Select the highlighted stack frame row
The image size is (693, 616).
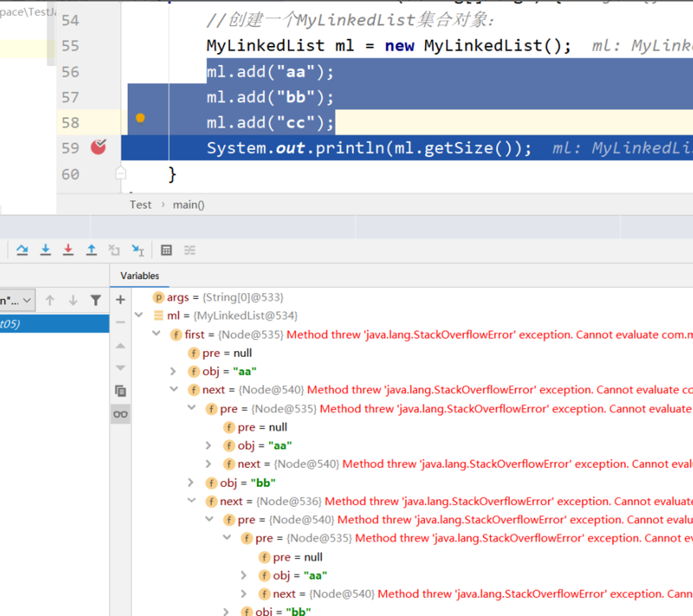click(54, 324)
